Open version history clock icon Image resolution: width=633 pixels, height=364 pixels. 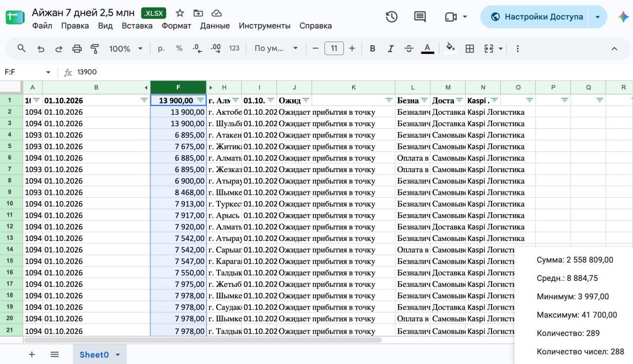click(x=392, y=17)
